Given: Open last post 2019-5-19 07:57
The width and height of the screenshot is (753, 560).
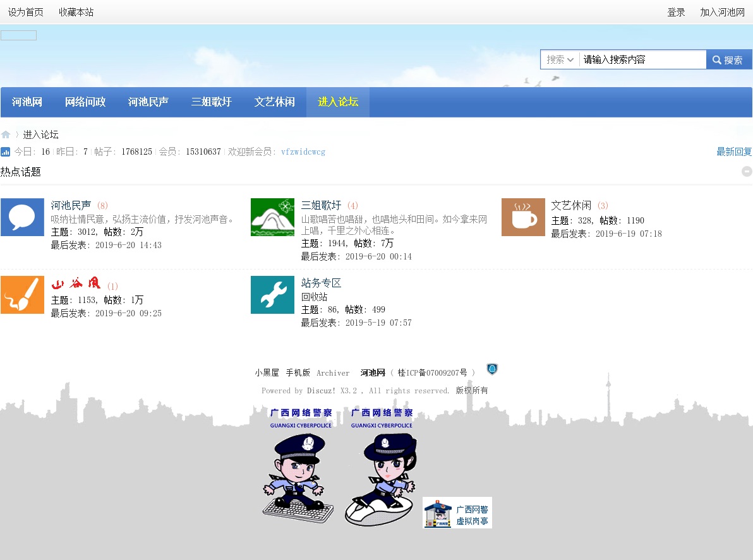Looking at the screenshot, I should (379, 323).
